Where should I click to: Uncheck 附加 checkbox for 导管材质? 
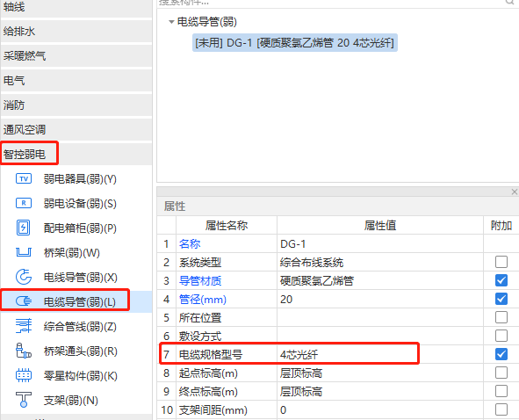pos(501,280)
